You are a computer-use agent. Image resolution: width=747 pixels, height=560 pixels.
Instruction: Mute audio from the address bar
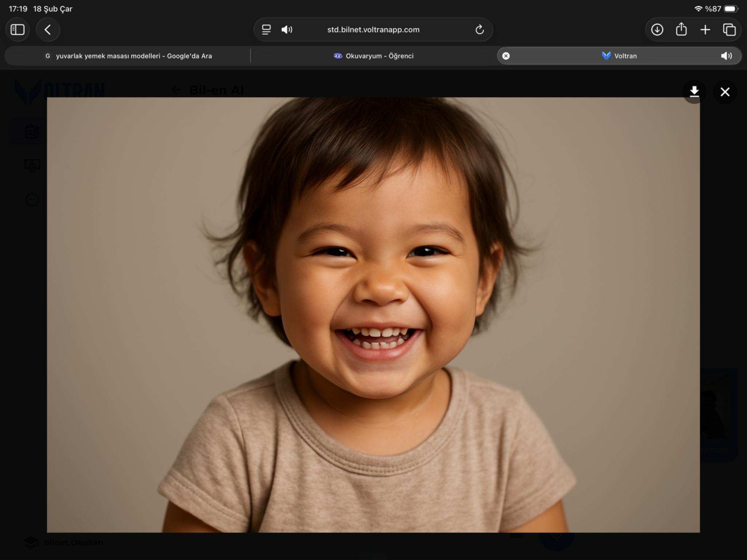coord(287,30)
